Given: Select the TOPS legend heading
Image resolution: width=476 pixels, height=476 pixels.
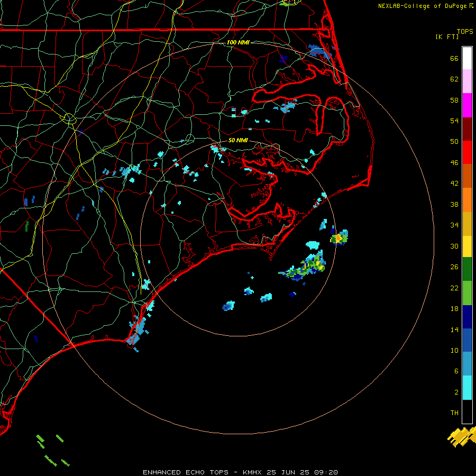Looking at the screenshot, I should [465, 32].
